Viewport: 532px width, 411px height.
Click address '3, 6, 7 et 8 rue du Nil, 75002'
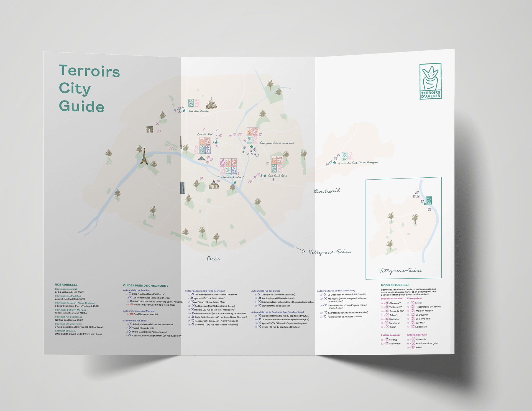70,292
